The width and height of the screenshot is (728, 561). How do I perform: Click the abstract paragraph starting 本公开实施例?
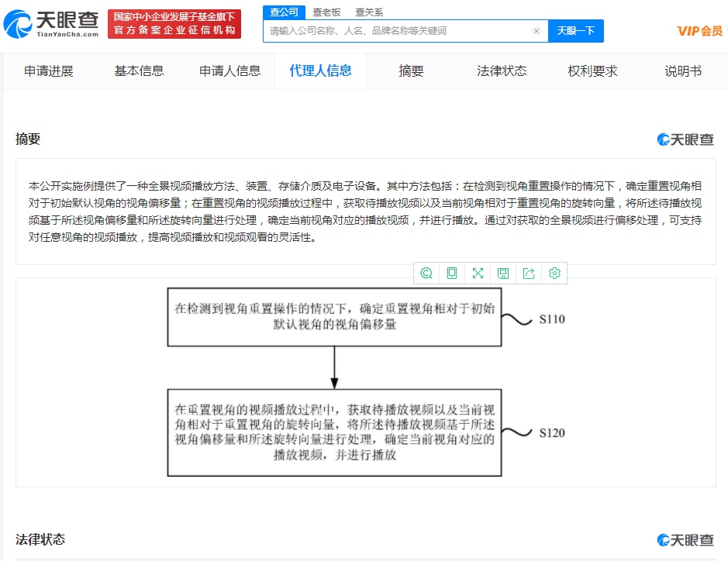pyautogui.click(x=365, y=212)
